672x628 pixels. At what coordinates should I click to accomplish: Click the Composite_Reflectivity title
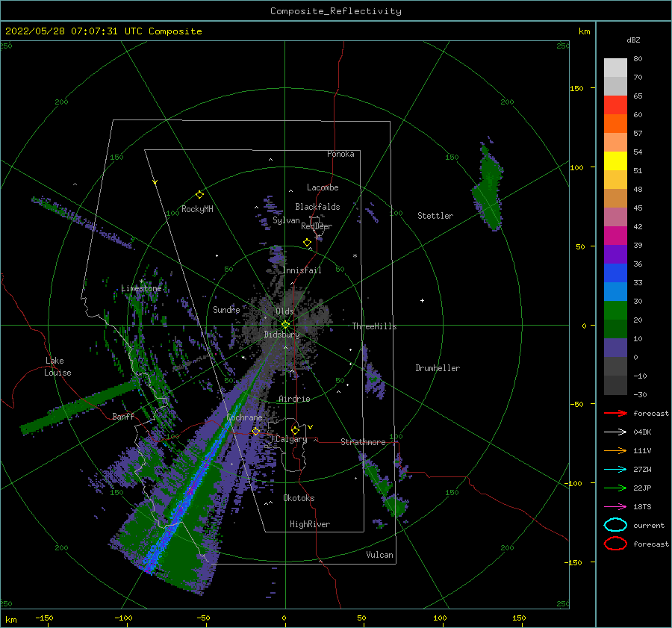[x=335, y=11]
